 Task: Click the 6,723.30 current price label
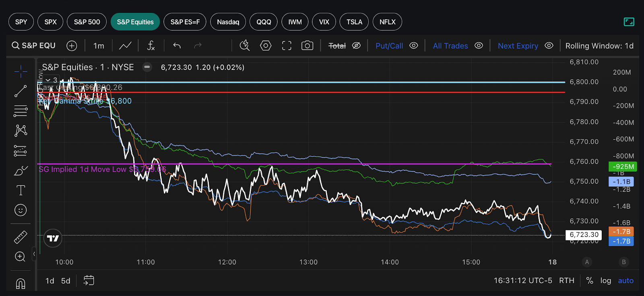pos(584,234)
